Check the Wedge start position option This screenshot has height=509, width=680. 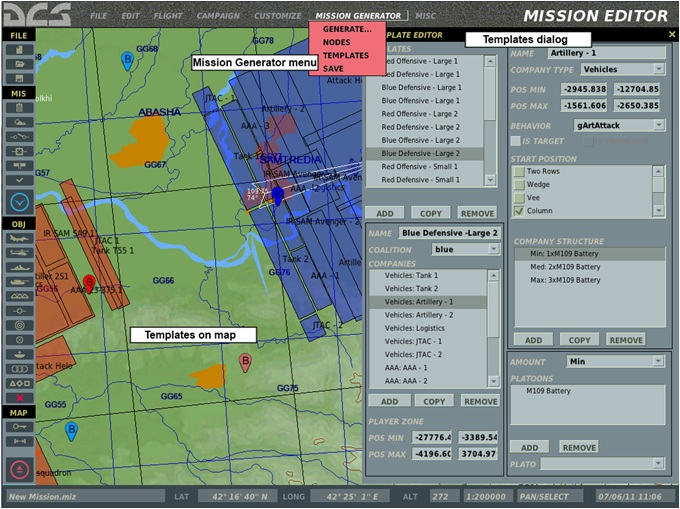(519, 184)
